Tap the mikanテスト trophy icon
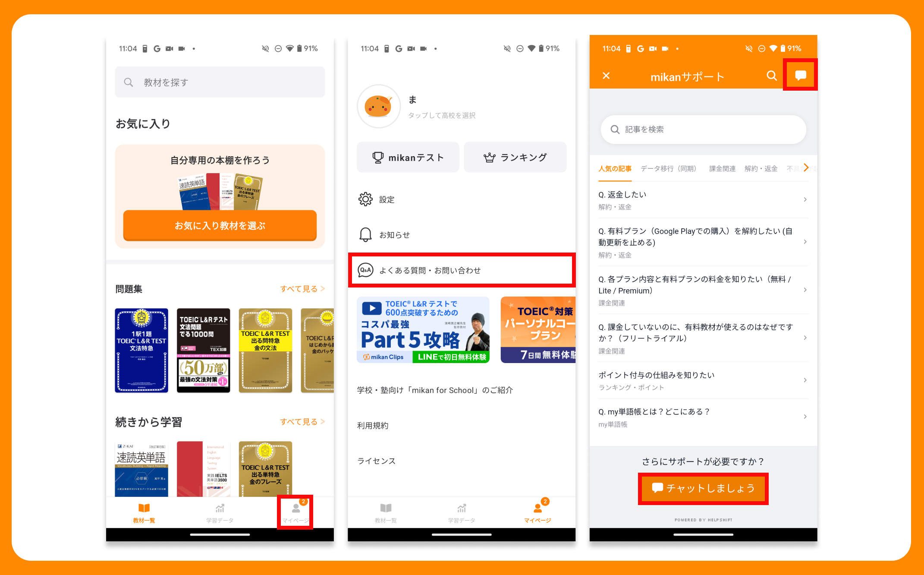Viewport: 924px width, 575px height. click(x=378, y=158)
